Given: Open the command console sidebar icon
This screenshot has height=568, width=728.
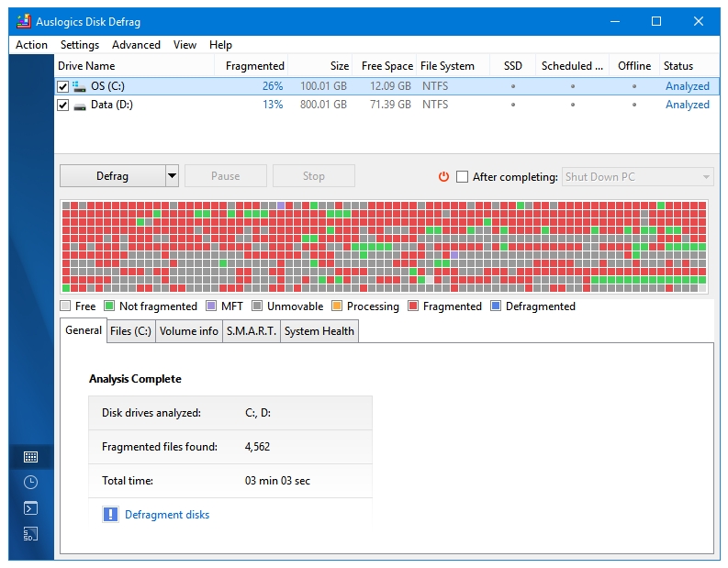Looking at the screenshot, I should 30,508.
